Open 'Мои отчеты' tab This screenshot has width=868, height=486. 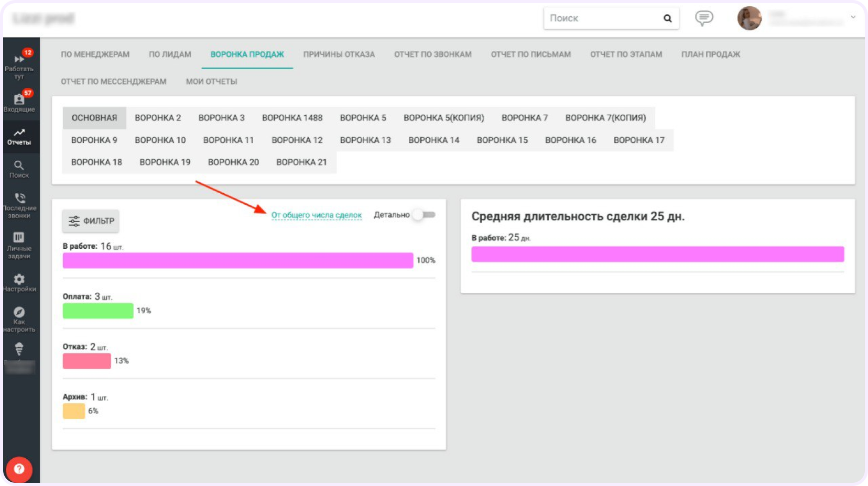click(x=212, y=82)
